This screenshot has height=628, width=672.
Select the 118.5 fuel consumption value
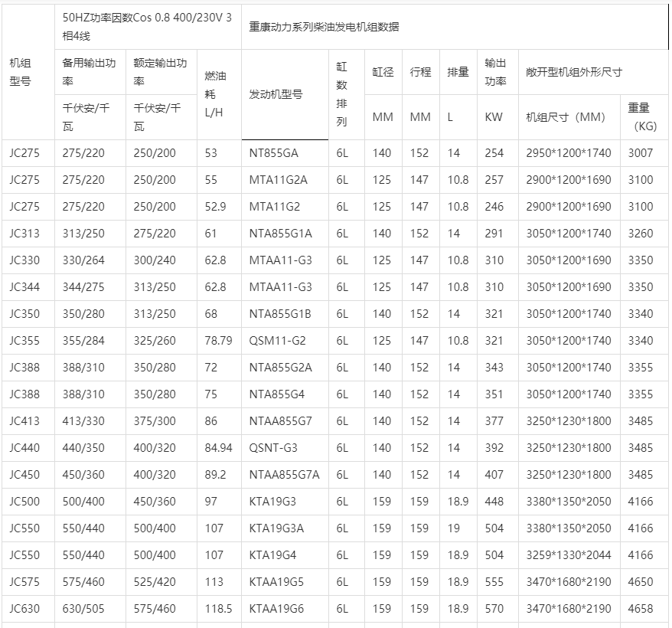pyautogui.click(x=218, y=609)
